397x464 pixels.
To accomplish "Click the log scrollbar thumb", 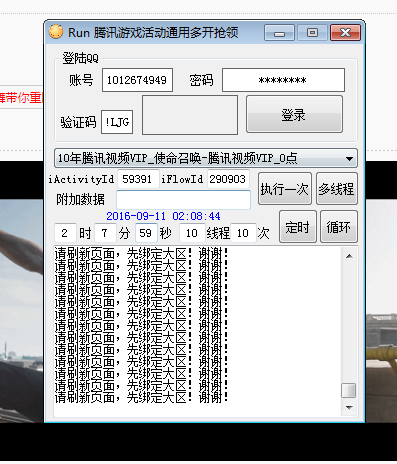I will coord(349,390).
